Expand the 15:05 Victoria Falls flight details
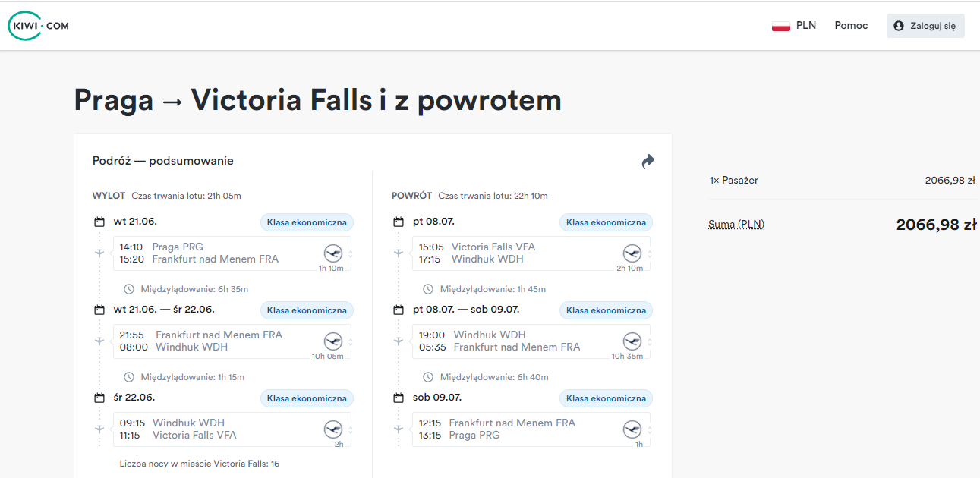 (x=531, y=253)
